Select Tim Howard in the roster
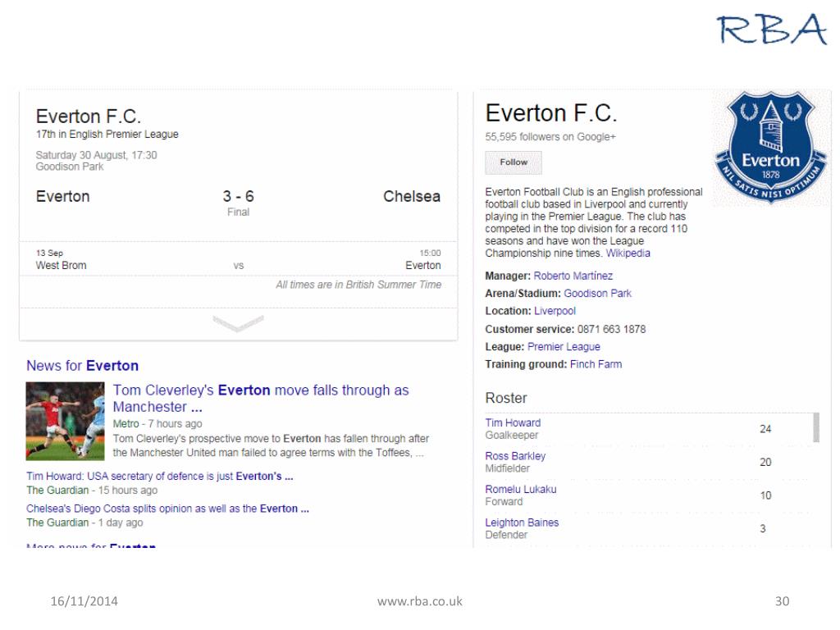This screenshot has width=840, height=630. tap(513, 422)
